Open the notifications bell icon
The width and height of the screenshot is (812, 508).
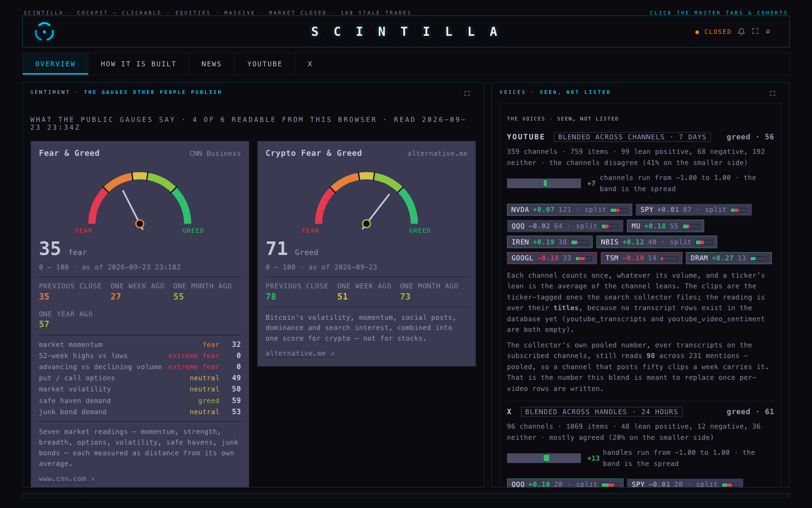[741, 31]
